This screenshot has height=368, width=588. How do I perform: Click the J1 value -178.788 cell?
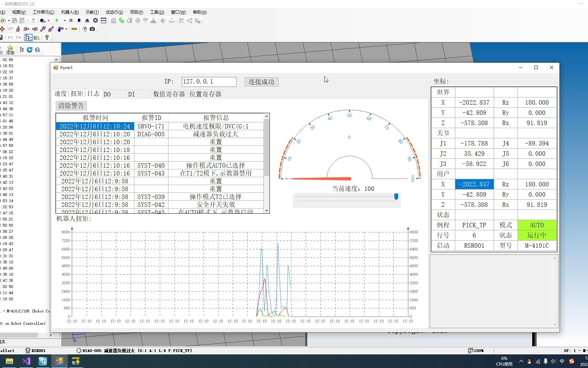pyautogui.click(x=474, y=143)
